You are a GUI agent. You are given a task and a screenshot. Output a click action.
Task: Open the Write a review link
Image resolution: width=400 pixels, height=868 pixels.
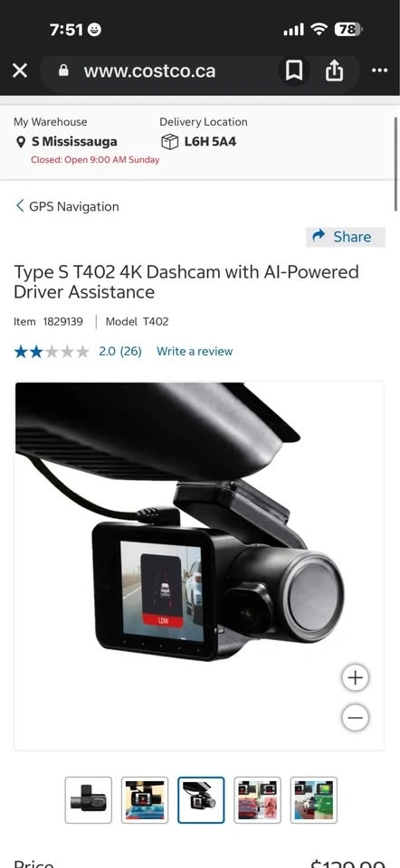pos(195,351)
